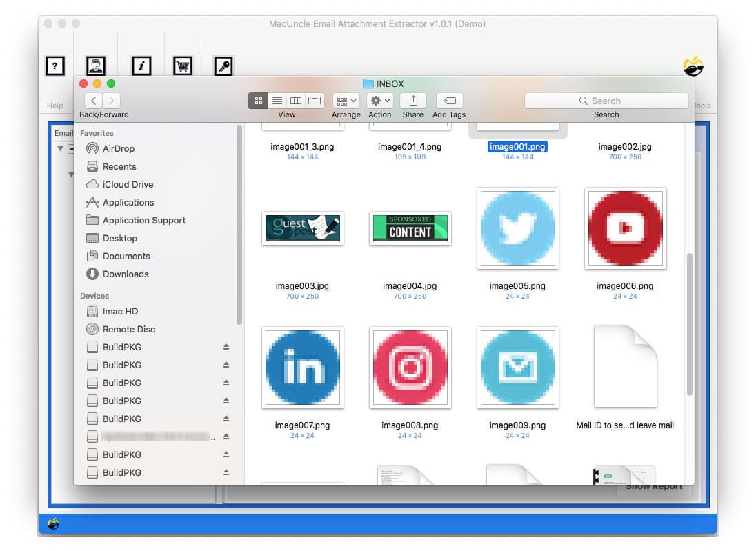
Task: Select the YouTube icon image006.png
Action: (x=626, y=228)
